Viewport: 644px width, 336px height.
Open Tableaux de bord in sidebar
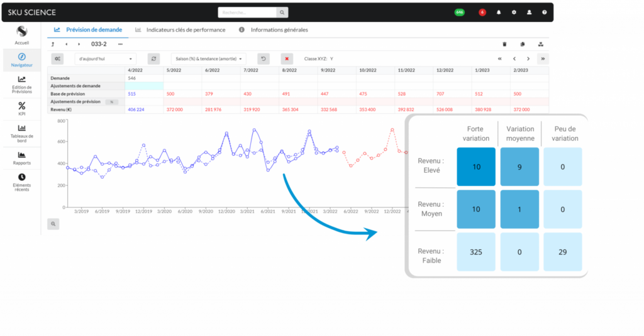22,129
